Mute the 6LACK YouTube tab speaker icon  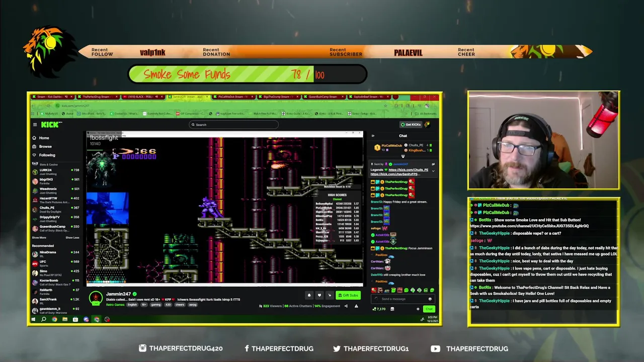coord(157,97)
